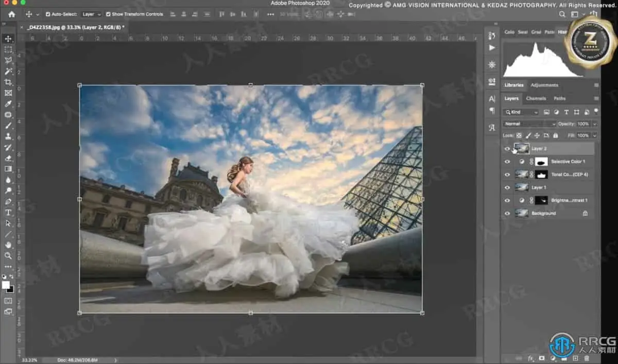Open the Kind layer filter dropdown
Image resolution: width=618 pixels, height=364 pixels.
pos(521,112)
